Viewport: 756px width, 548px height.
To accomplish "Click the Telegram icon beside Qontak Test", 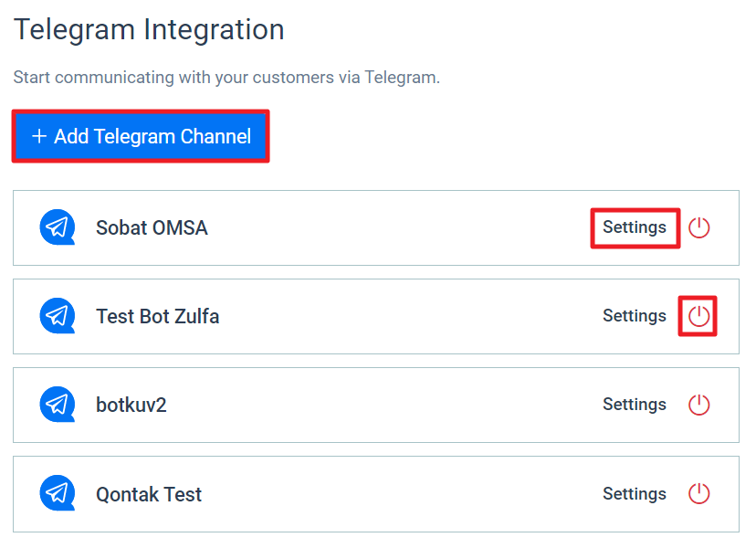I will 58,493.
